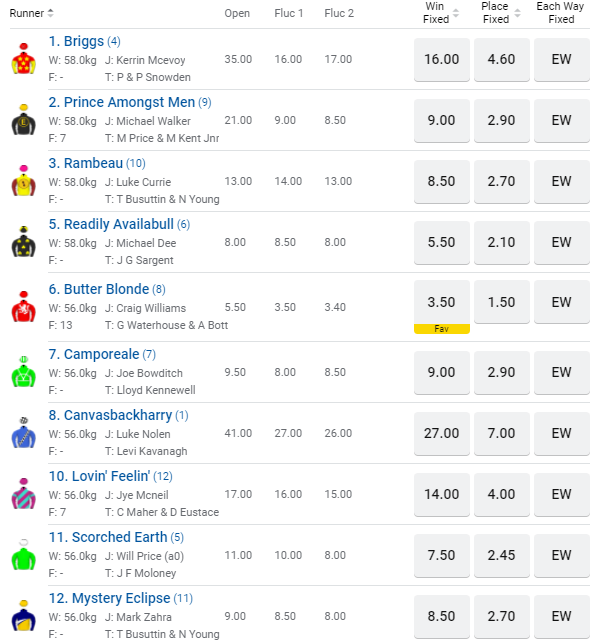This screenshot has height=644, width=605.
Task: Click the Briggs jockey silks icon
Action: (x=23, y=61)
